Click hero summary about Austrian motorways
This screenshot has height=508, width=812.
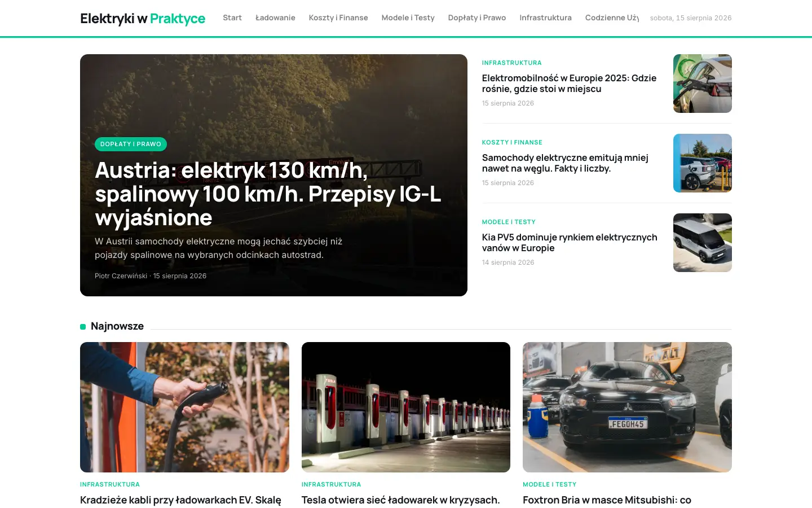(219, 248)
